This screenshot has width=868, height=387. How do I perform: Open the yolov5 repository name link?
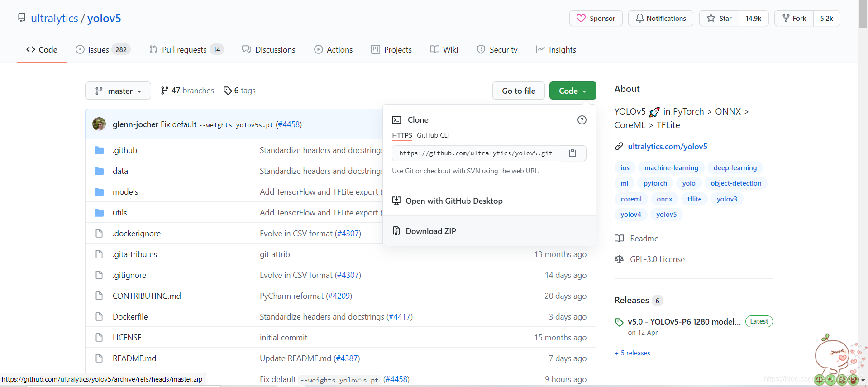[x=104, y=18]
